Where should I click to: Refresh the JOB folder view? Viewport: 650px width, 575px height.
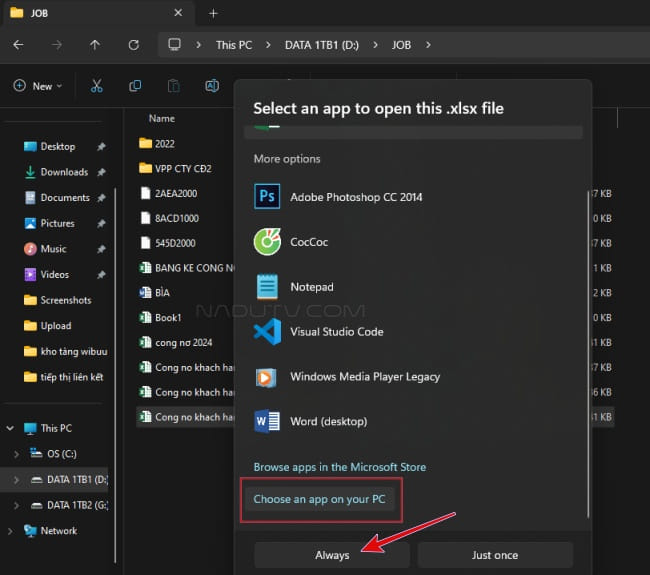[x=133, y=45]
